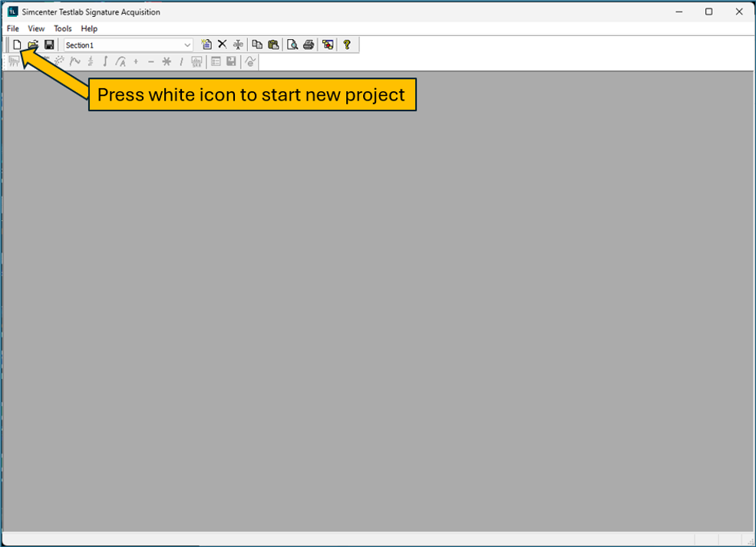Open the Help menu
Viewport: 756px width, 547px height.
click(x=89, y=28)
